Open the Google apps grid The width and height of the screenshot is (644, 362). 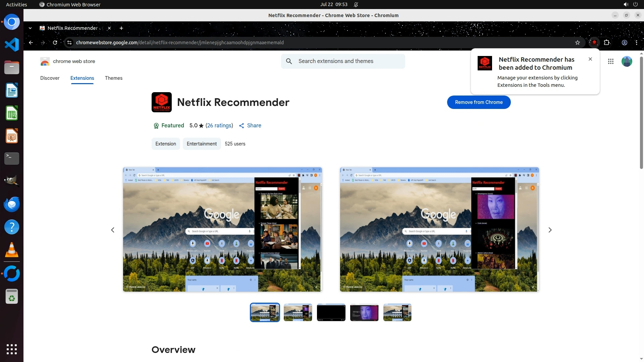point(610,61)
